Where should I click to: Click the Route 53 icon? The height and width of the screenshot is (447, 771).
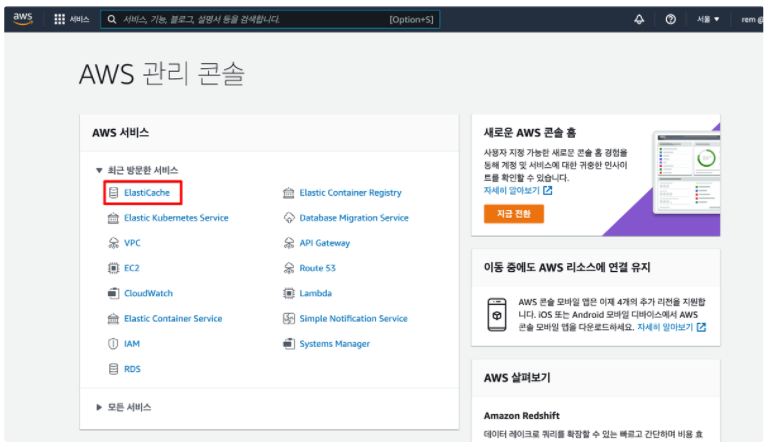pos(289,268)
